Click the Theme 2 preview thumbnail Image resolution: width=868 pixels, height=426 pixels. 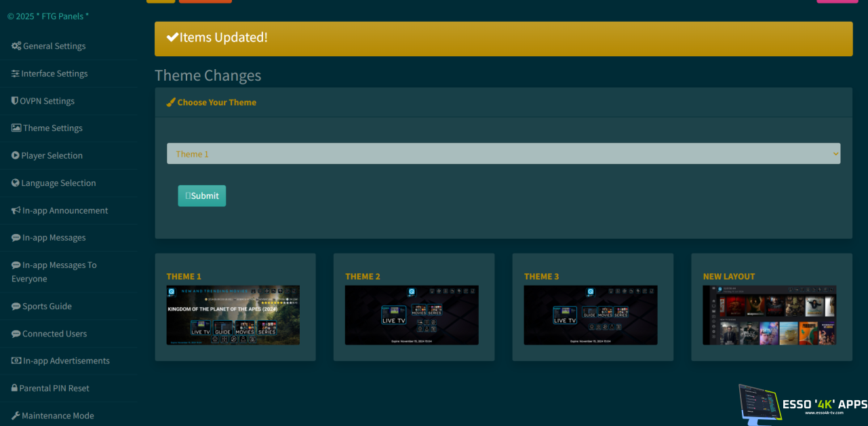tap(412, 315)
